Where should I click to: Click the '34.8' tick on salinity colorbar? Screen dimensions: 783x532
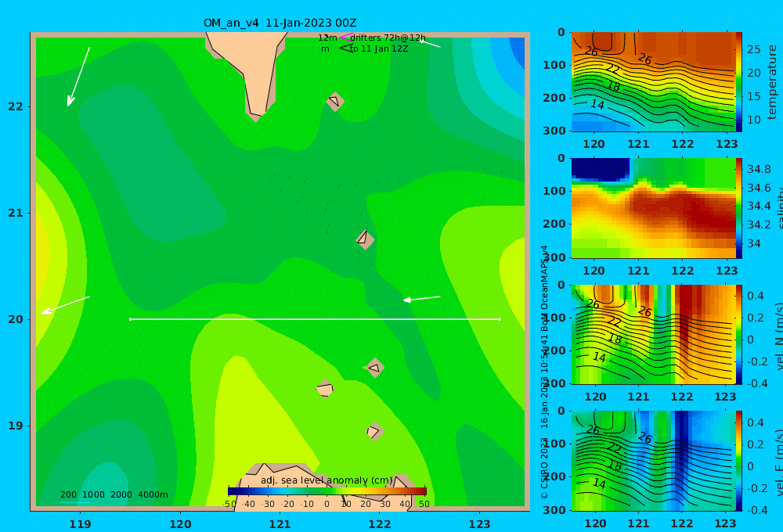pyautogui.click(x=759, y=169)
